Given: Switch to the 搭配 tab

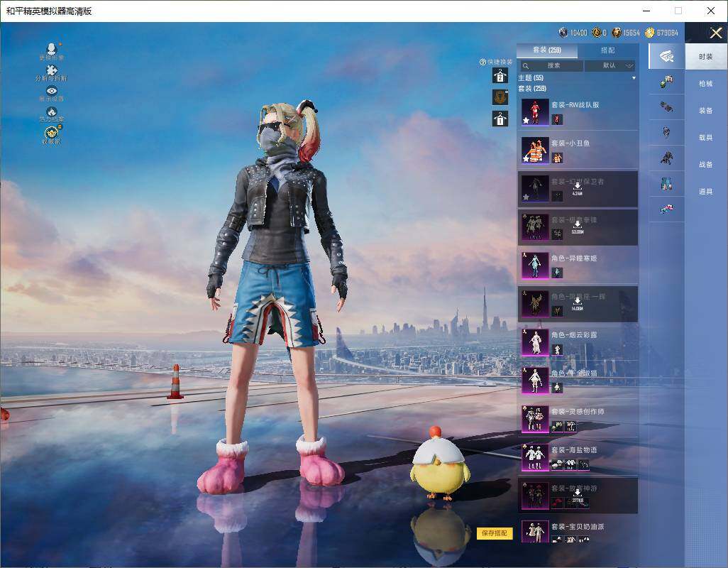Looking at the screenshot, I should point(608,50).
